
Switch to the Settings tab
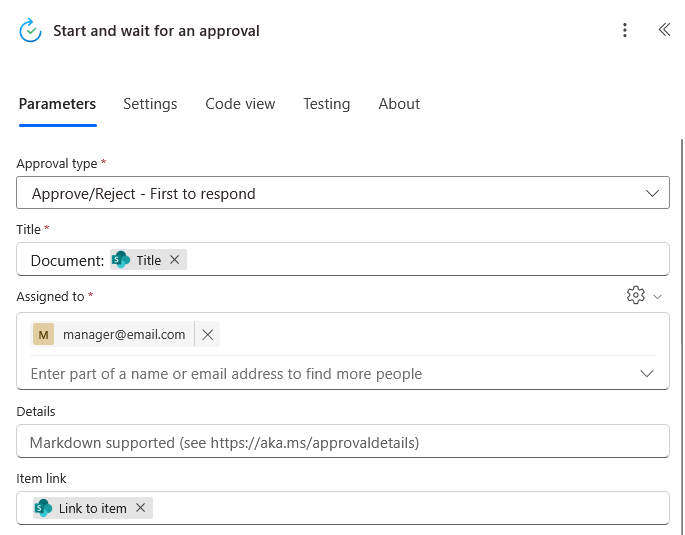(150, 104)
